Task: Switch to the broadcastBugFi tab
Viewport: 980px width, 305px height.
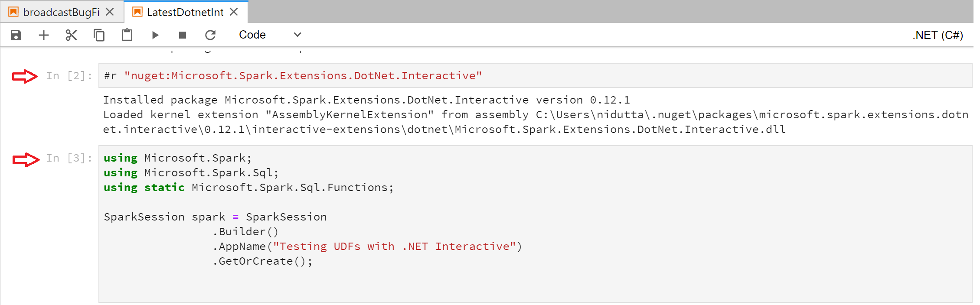Action: tap(61, 12)
